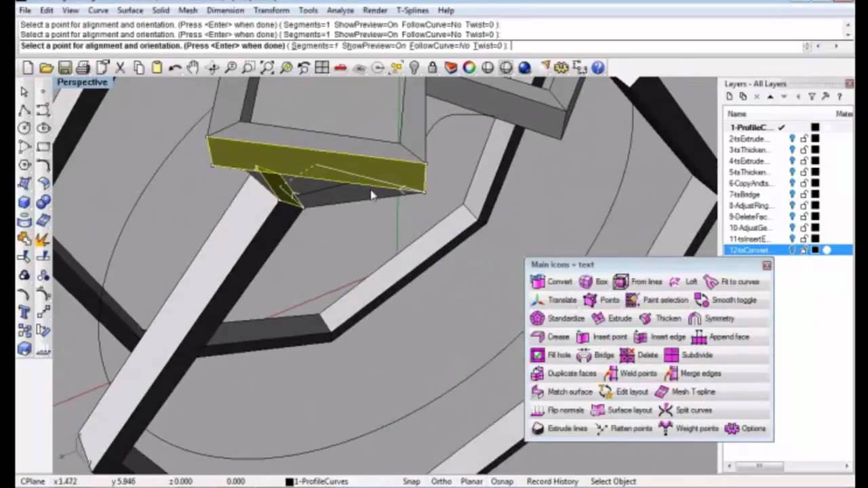Click the Convert tool in T-Splines panel

coord(551,282)
